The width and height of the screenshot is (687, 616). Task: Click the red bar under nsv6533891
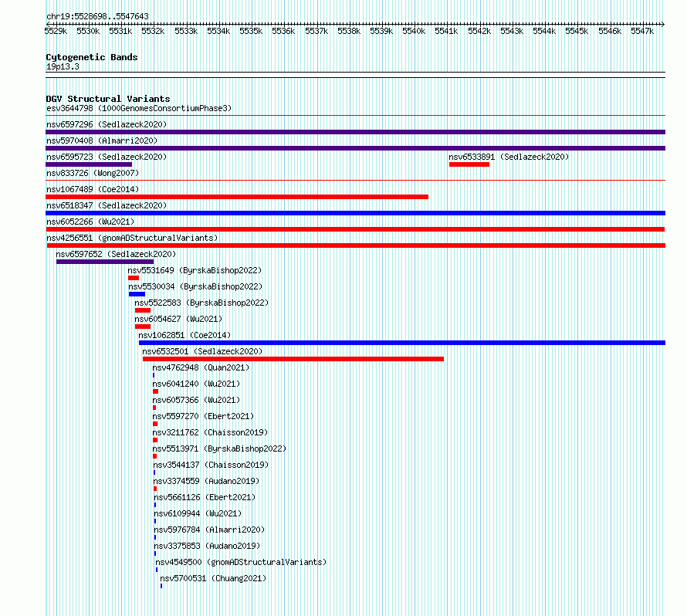tap(469, 164)
